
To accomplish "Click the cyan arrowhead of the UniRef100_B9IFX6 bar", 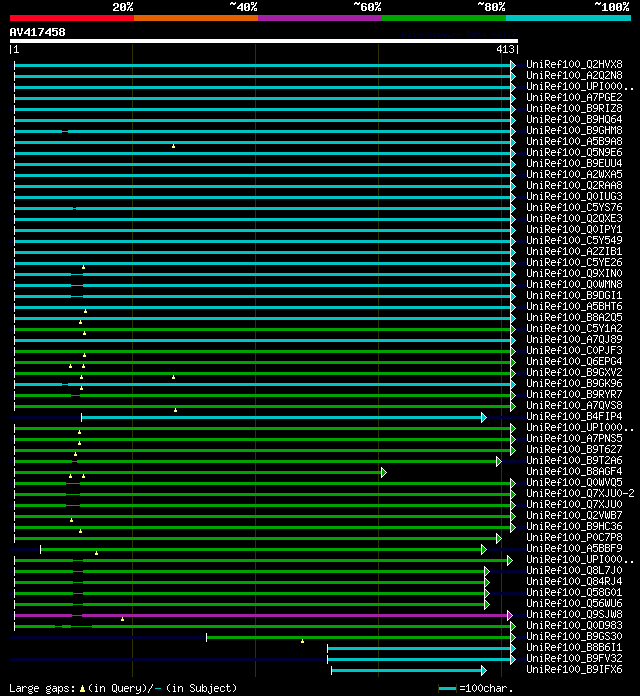I will 484,671.
